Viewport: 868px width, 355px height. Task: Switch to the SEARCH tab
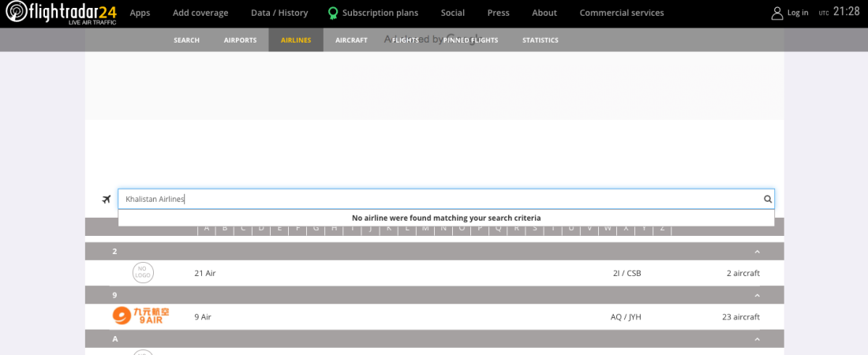[186, 40]
